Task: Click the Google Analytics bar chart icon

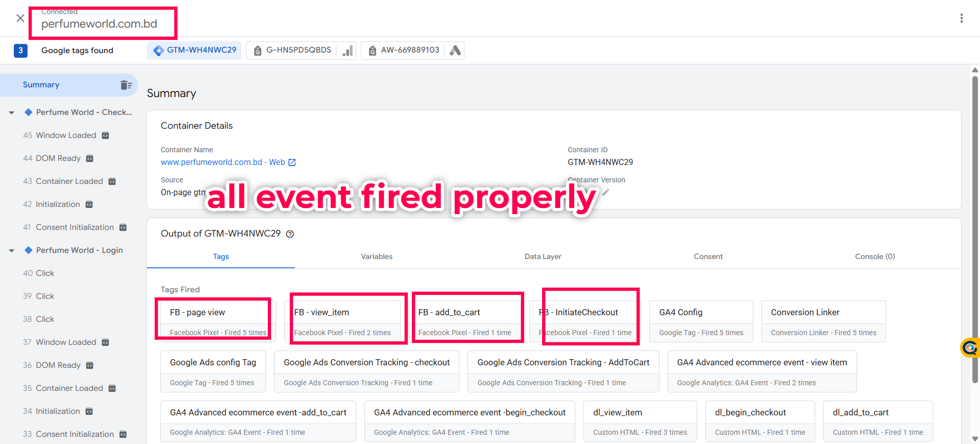Action: 348,51
